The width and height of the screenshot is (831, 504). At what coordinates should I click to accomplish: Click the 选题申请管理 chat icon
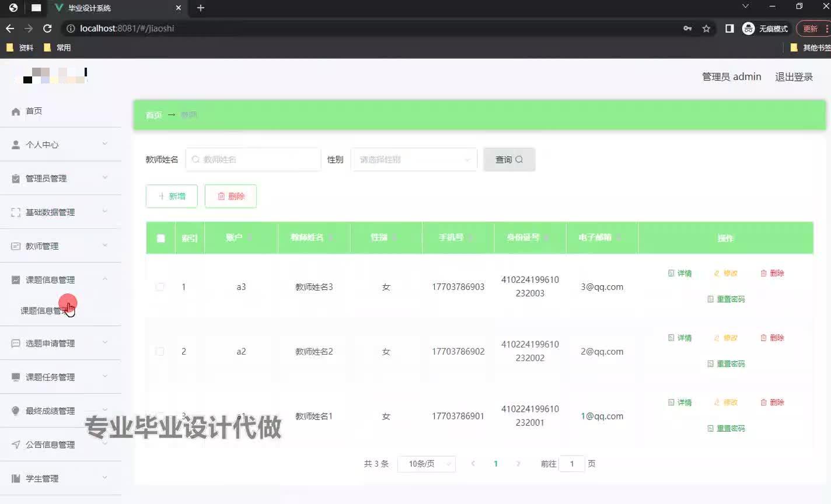pos(16,344)
